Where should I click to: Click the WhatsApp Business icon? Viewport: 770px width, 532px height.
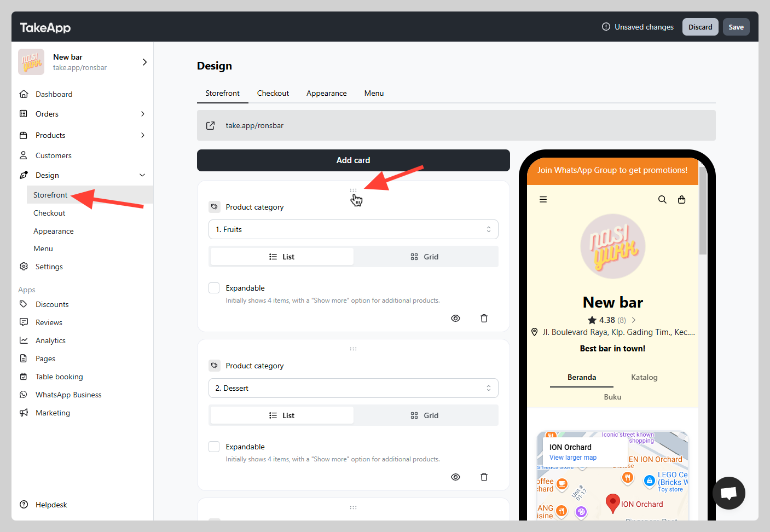tap(24, 395)
